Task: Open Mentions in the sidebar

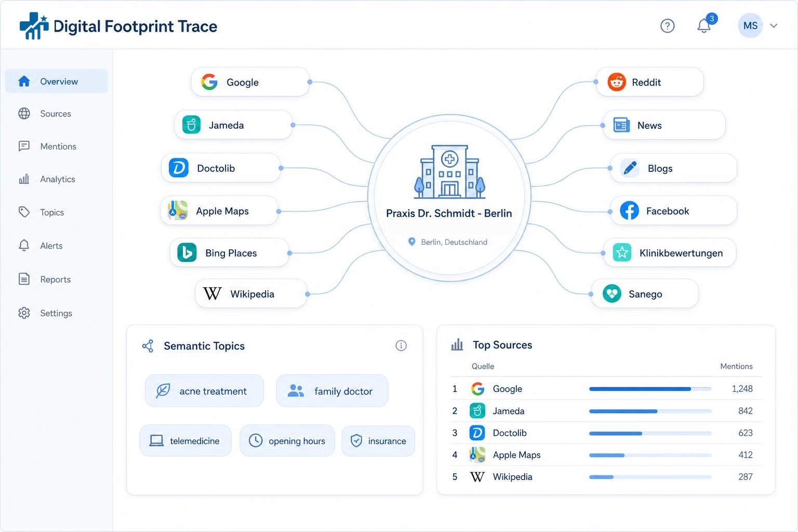Action: point(57,147)
